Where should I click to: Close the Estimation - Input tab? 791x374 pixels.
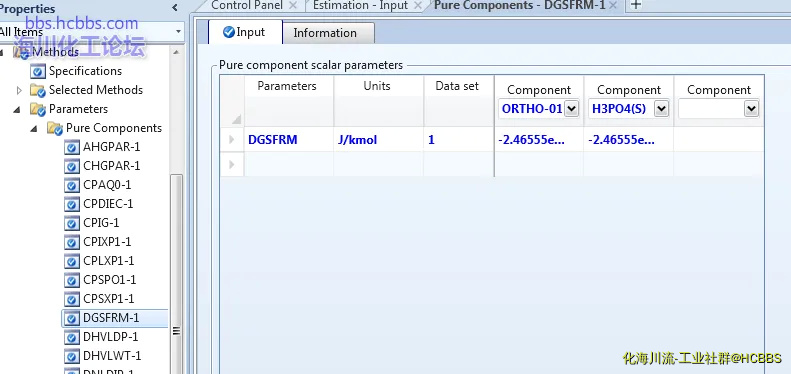click(x=418, y=6)
